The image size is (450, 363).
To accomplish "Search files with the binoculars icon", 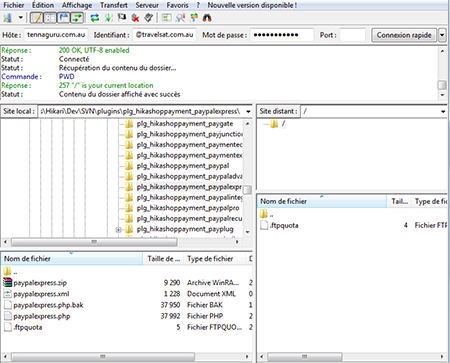I will click(x=207, y=18).
